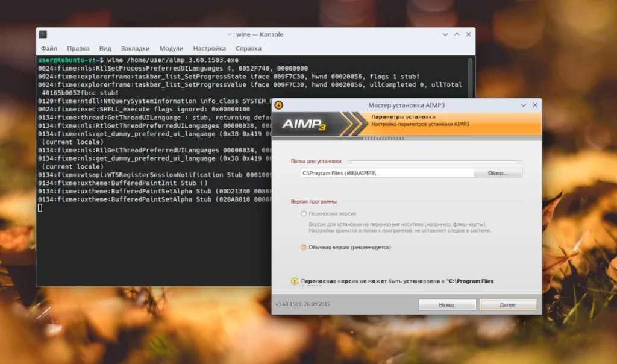The width and height of the screenshot is (617, 364).
Task: Click the Назад button
Action: click(446, 304)
